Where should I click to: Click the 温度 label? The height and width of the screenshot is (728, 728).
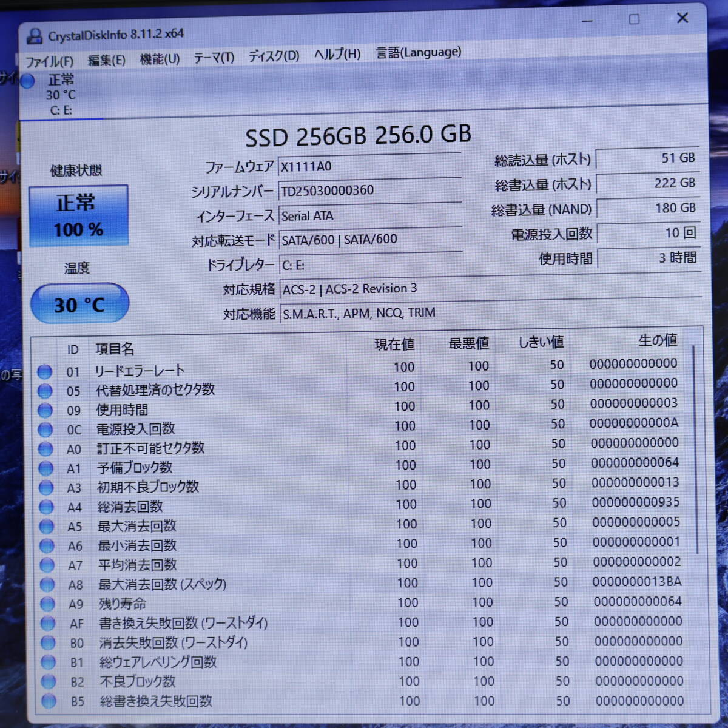point(76,268)
